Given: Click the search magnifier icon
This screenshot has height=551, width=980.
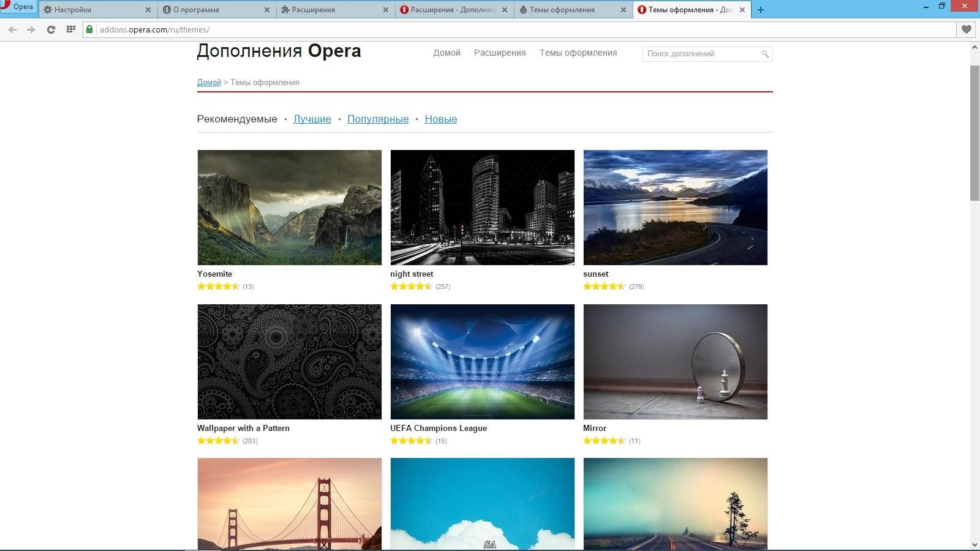Looking at the screenshot, I should pyautogui.click(x=765, y=54).
